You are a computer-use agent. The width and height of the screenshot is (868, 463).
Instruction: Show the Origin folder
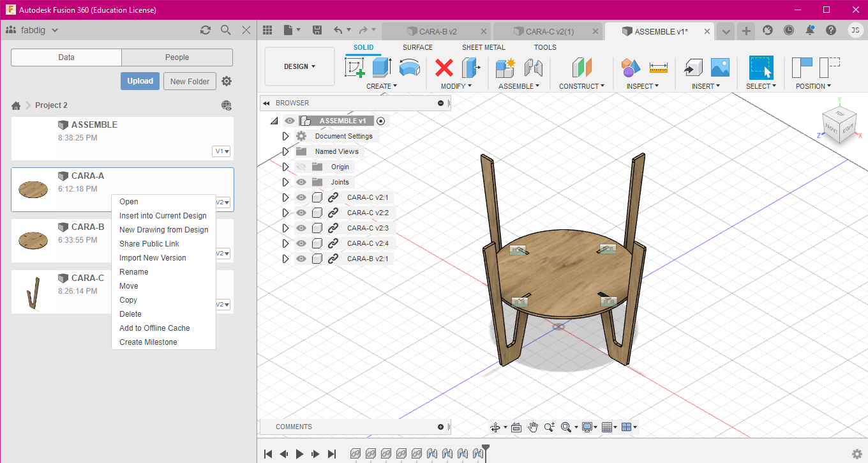coord(301,167)
